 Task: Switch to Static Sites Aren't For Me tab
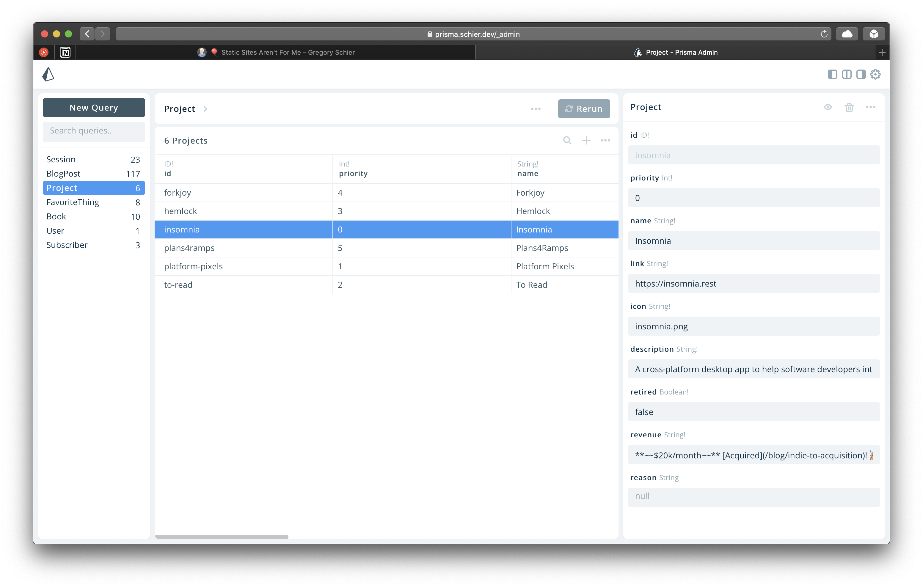coord(276,52)
